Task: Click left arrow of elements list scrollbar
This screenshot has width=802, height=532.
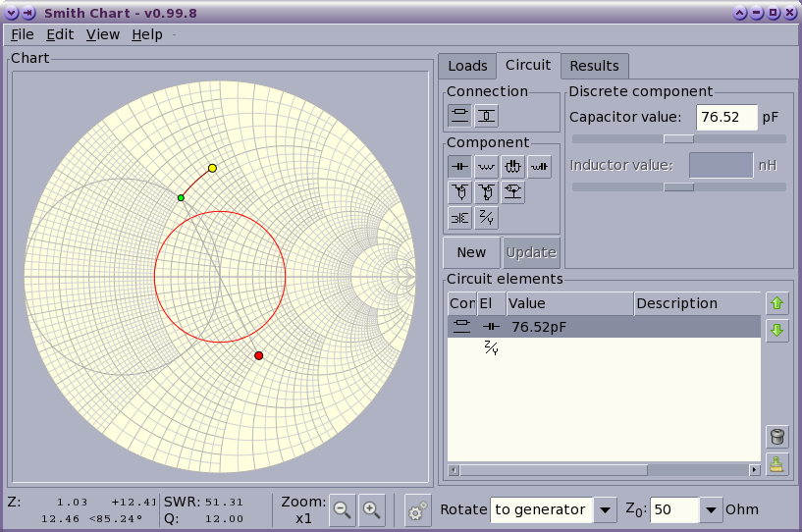Action: pos(454,469)
